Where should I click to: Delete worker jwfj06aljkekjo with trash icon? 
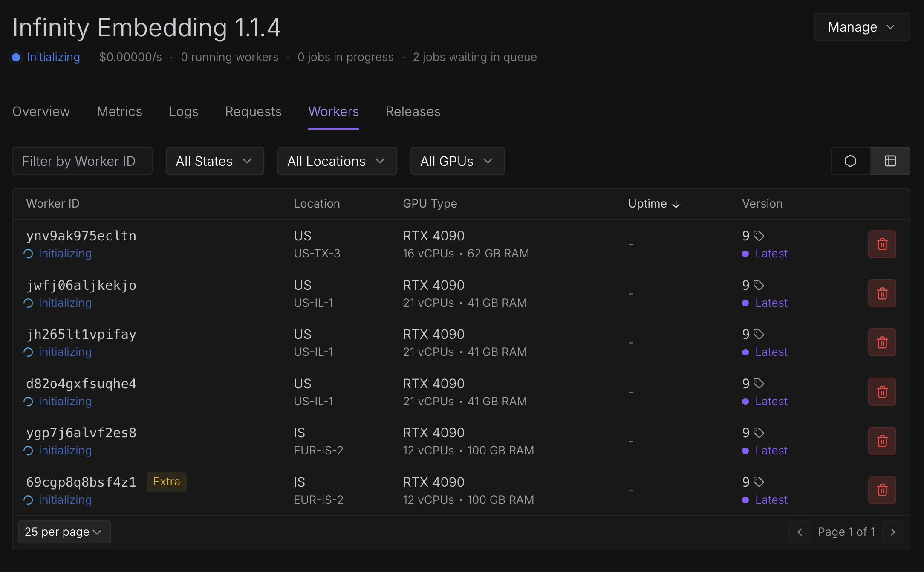[x=882, y=293]
